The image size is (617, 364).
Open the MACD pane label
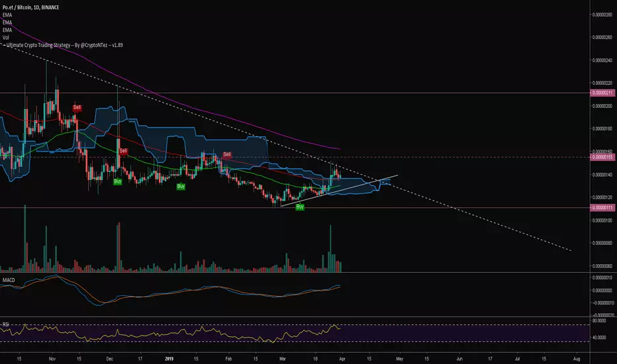point(10,281)
